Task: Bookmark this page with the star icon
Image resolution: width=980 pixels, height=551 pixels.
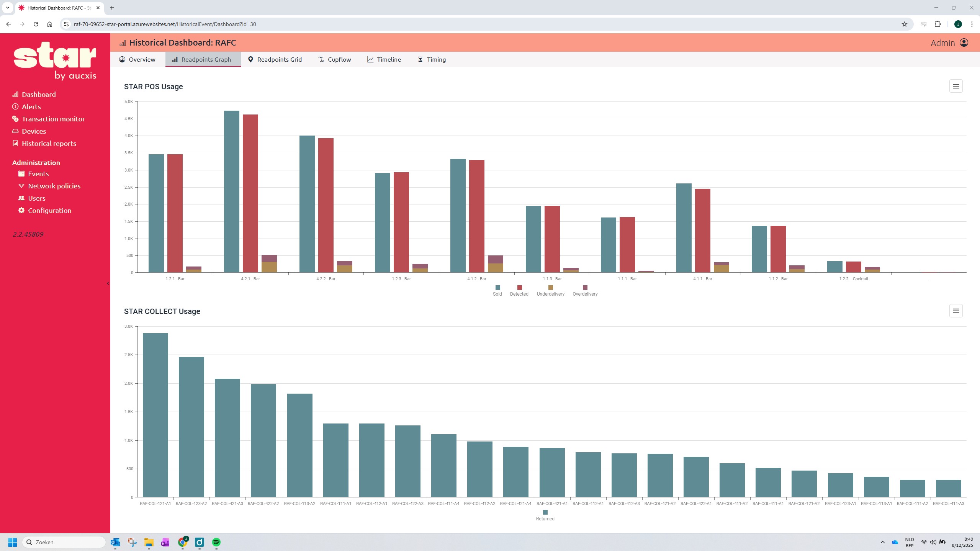Action: (x=905, y=24)
